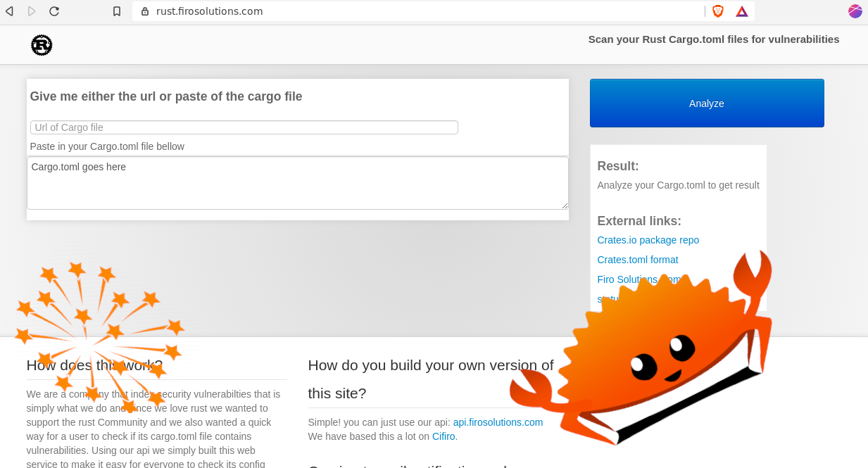
Task: Open the Firo Solutions link
Action: coord(639,279)
